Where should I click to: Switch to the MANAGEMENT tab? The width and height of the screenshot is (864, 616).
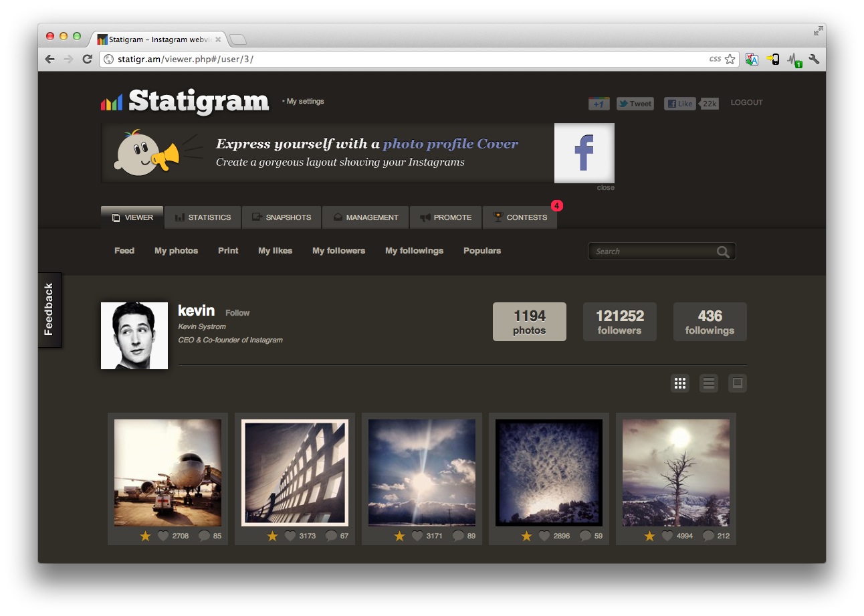point(365,217)
